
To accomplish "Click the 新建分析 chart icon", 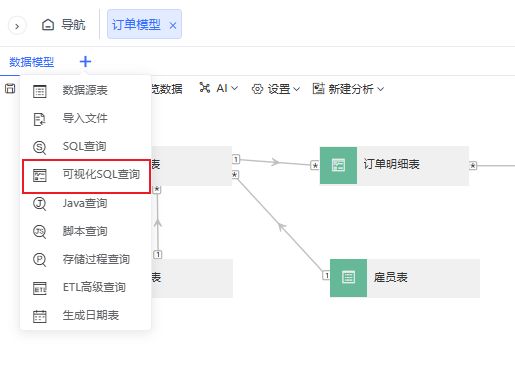I will [x=318, y=88].
